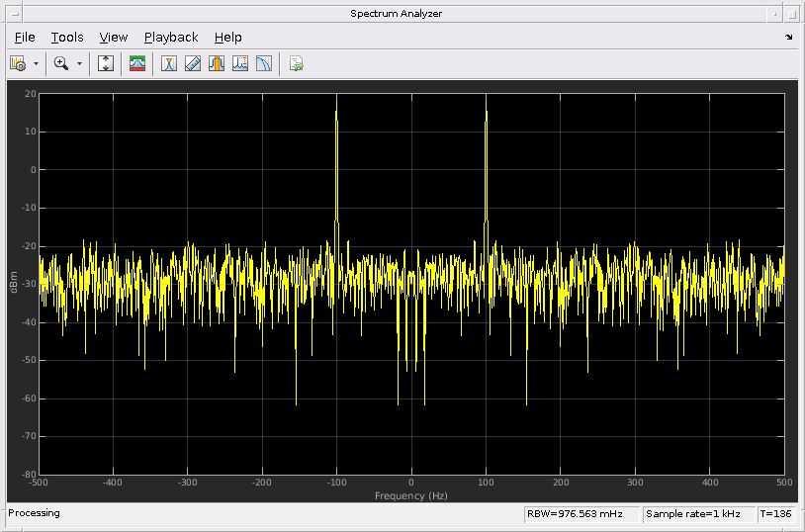Open the configuration properties gear icon
This screenshot has width=805, height=532.
click(x=18, y=63)
